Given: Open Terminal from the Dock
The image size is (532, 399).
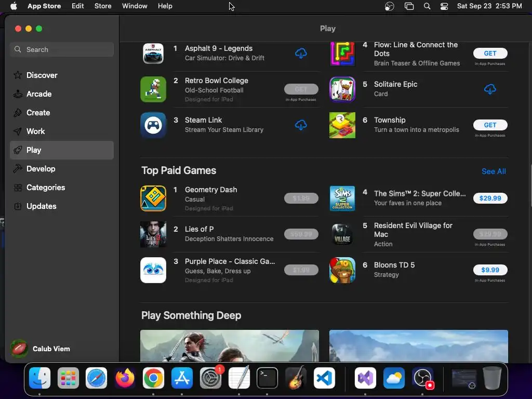Looking at the screenshot, I should pyautogui.click(x=267, y=378).
